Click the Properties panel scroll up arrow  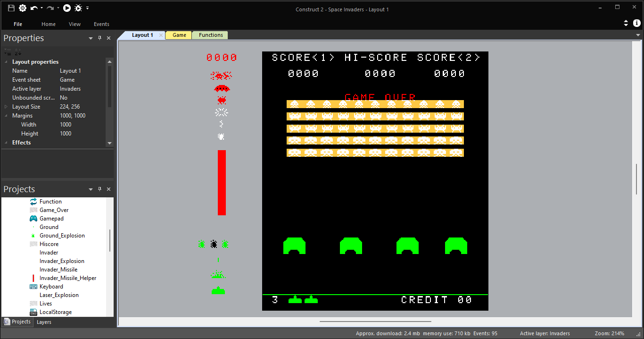click(x=110, y=62)
